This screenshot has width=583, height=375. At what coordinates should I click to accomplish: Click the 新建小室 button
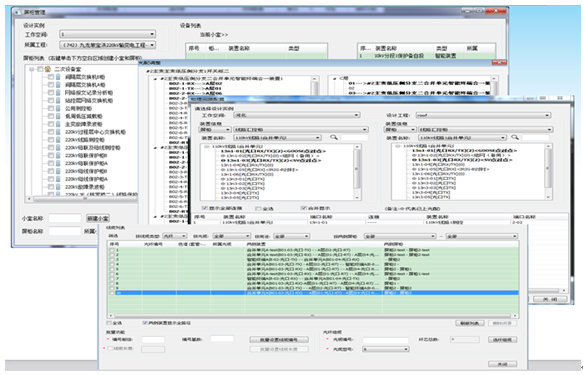click(x=98, y=218)
